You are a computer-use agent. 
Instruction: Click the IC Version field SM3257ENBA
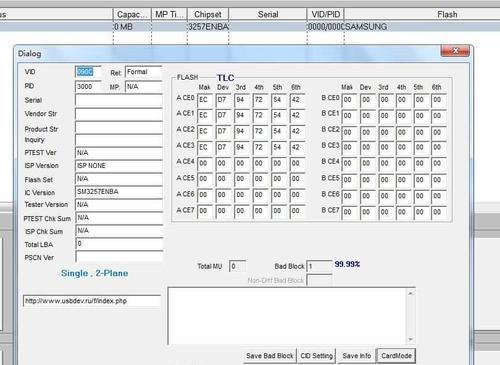point(119,192)
